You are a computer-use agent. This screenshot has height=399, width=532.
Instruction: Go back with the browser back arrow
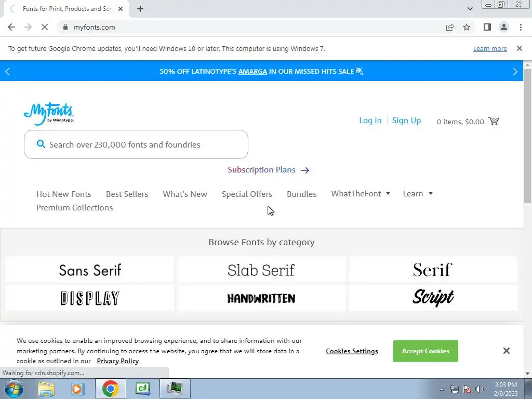click(11, 27)
